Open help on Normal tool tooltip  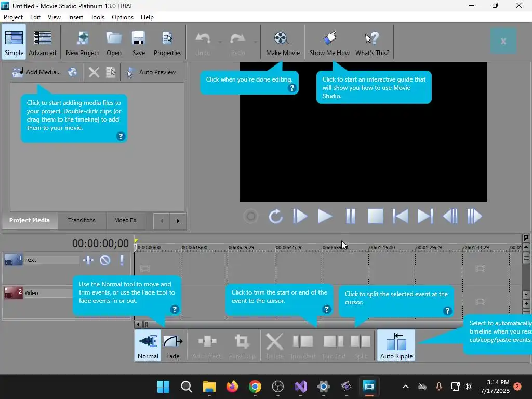click(x=175, y=310)
